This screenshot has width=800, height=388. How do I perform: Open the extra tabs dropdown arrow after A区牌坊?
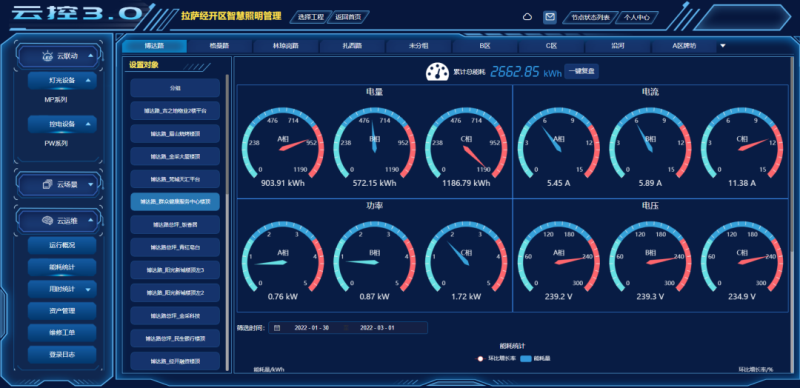[722, 45]
